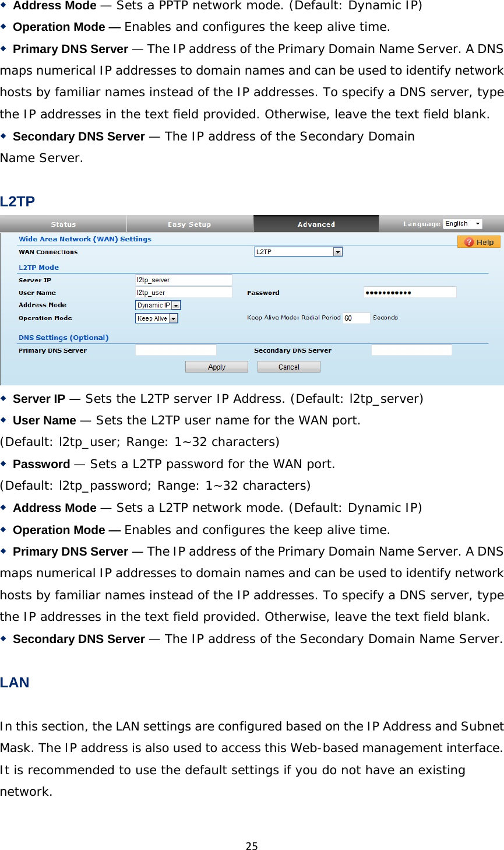Viewport: 504px width, 850px height.
Task: Click the Help question mark icon
Action: tap(469, 243)
